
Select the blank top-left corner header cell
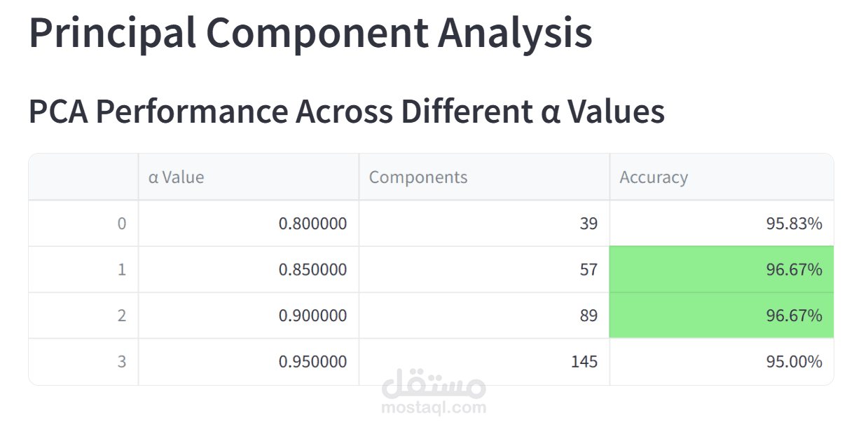point(83,177)
